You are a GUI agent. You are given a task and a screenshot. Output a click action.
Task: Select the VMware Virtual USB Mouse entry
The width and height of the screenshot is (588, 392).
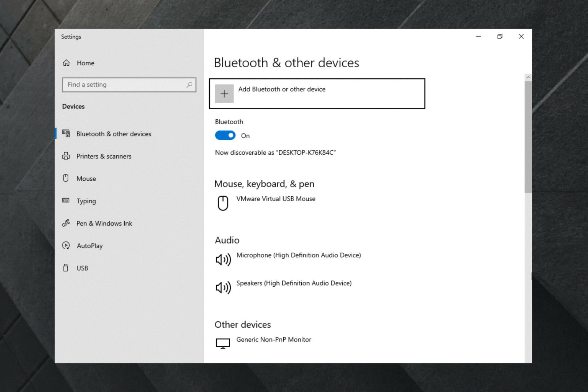(276, 199)
